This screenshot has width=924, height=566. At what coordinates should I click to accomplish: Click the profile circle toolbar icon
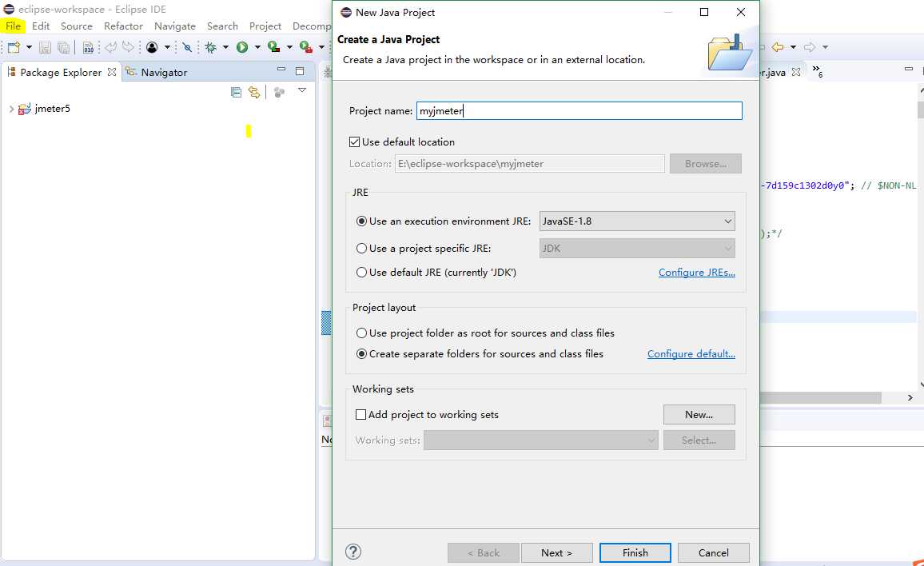[x=152, y=47]
